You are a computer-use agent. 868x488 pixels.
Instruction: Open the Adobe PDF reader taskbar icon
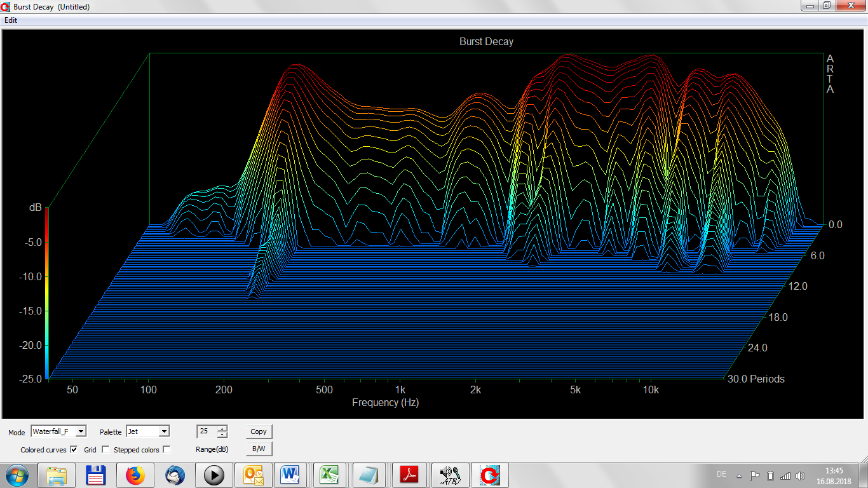[x=410, y=475]
